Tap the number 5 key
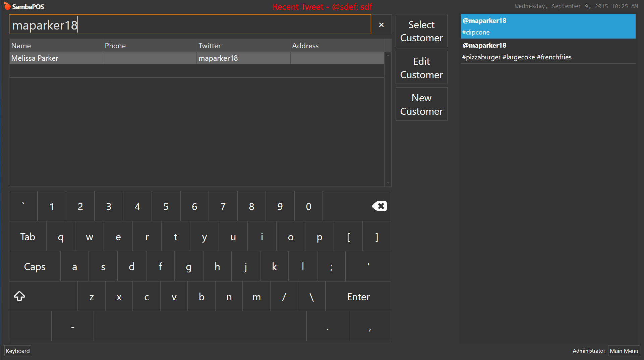644x360 pixels. 166,206
